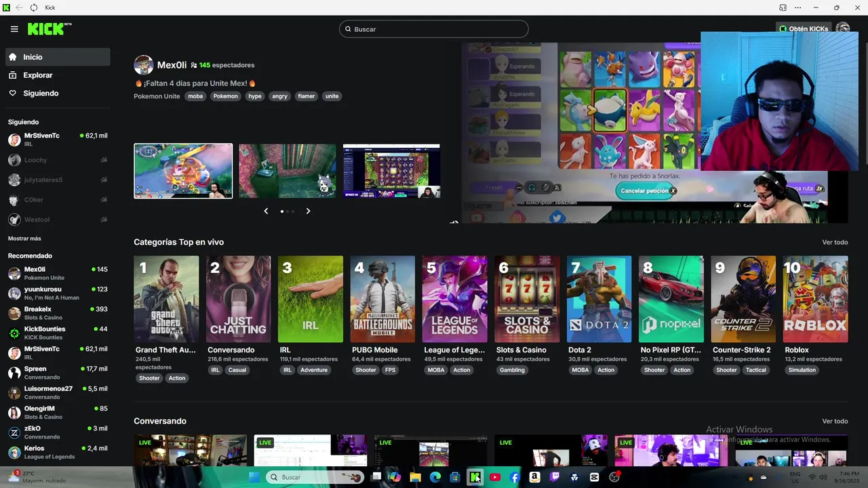The image size is (868, 488).
Task: Click Ver todo next to Categorías Top en vivo
Action: coord(835,242)
